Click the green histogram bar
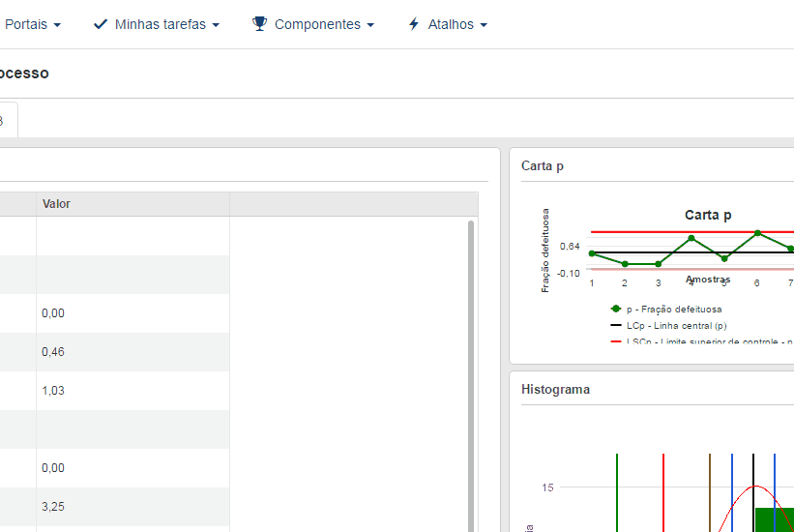Screen dimensions: 794x532 (x=775, y=519)
